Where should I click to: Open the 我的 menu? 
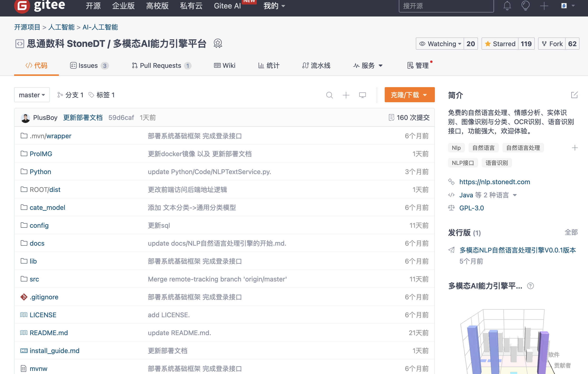pyautogui.click(x=273, y=6)
